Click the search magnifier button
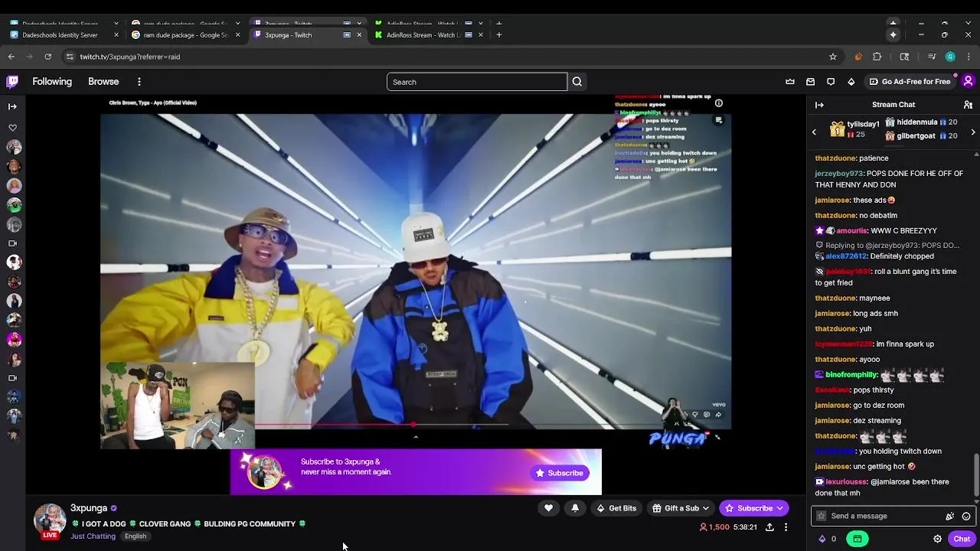Viewport: 980px width, 551px height. point(577,82)
